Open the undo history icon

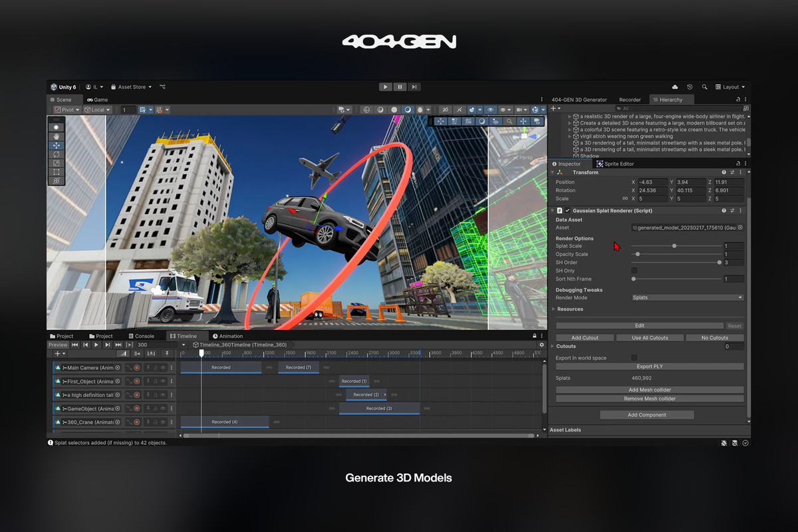(x=690, y=87)
